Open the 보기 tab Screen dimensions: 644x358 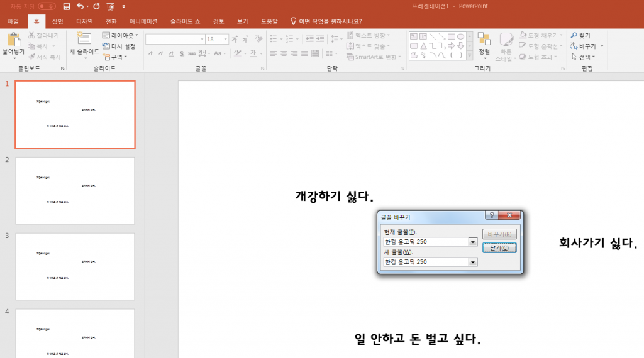(242, 21)
